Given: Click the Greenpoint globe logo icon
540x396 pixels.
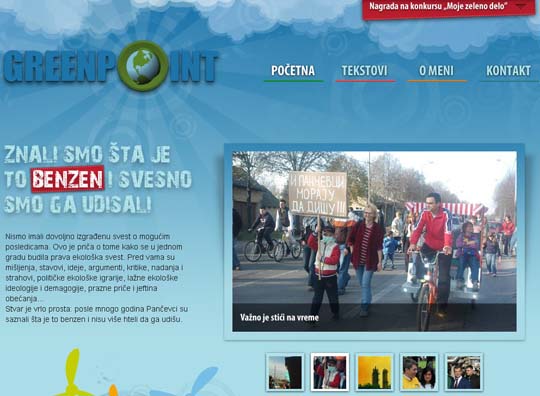Looking at the screenshot, I should [143, 66].
